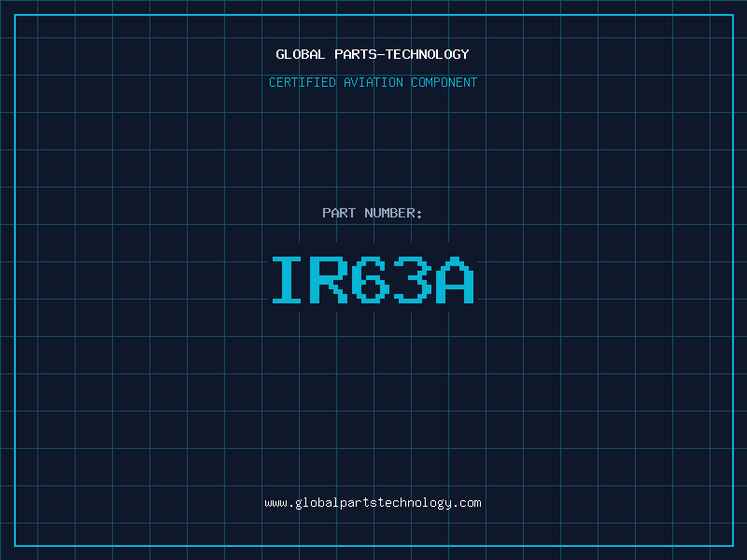The image size is (747, 560).
Task: Select the large IR63A part number
Action: pos(373,280)
